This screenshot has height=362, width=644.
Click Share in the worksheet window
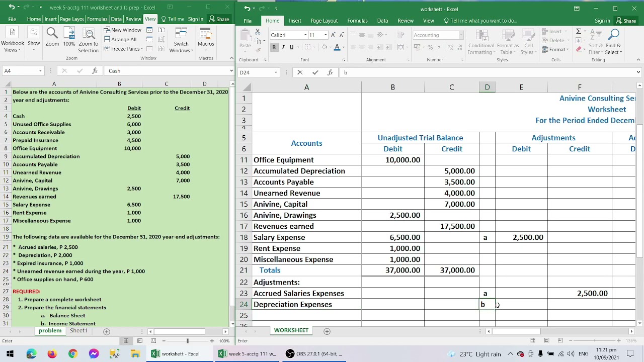click(x=626, y=21)
